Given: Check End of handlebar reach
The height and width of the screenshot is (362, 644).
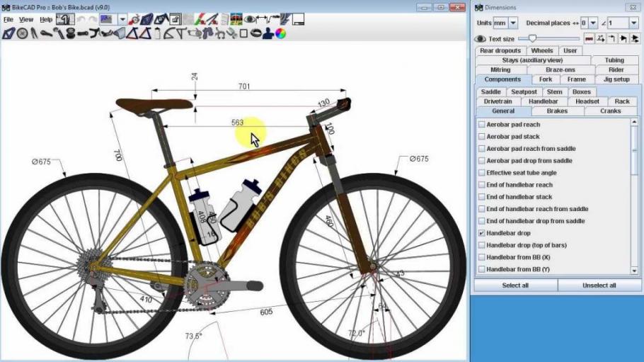Looking at the screenshot, I should 482,185.
